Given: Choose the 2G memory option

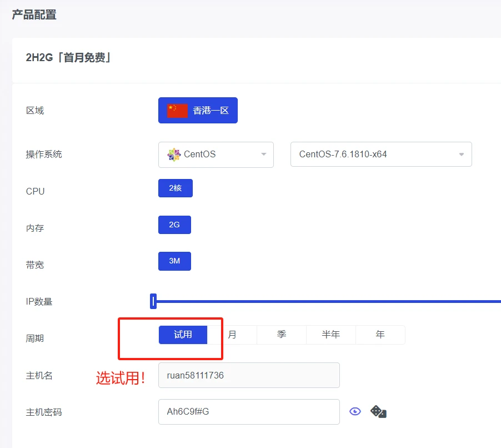Looking at the screenshot, I should click(x=174, y=225).
